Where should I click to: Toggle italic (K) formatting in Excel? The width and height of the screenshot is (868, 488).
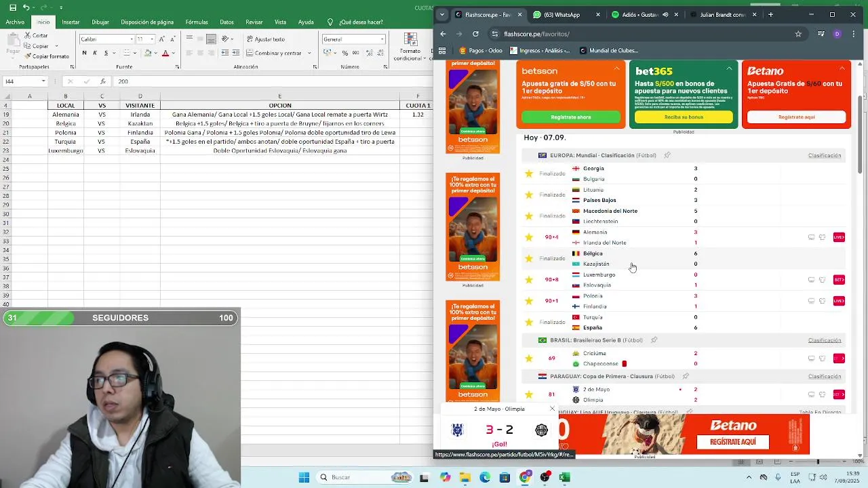pos(95,53)
